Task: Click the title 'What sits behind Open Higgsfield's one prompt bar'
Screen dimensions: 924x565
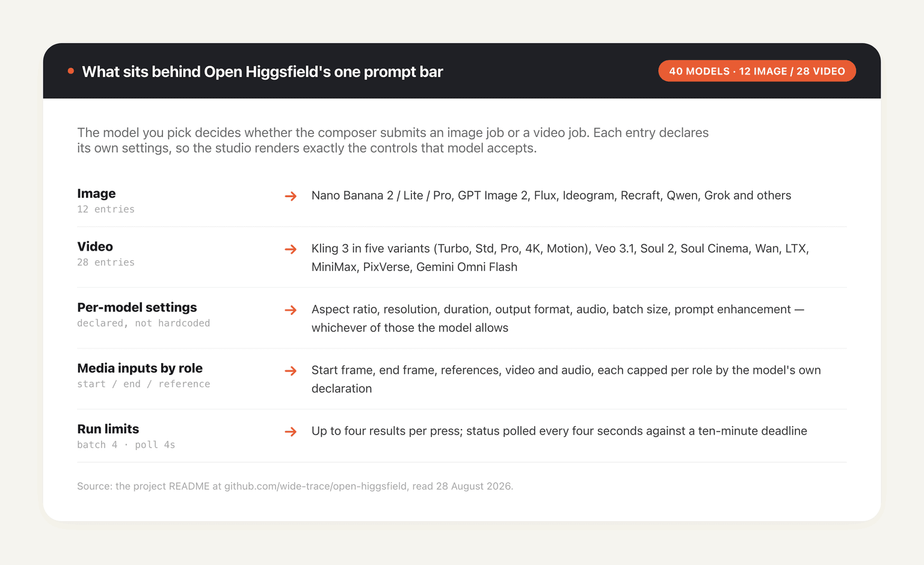Action: tap(262, 72)
